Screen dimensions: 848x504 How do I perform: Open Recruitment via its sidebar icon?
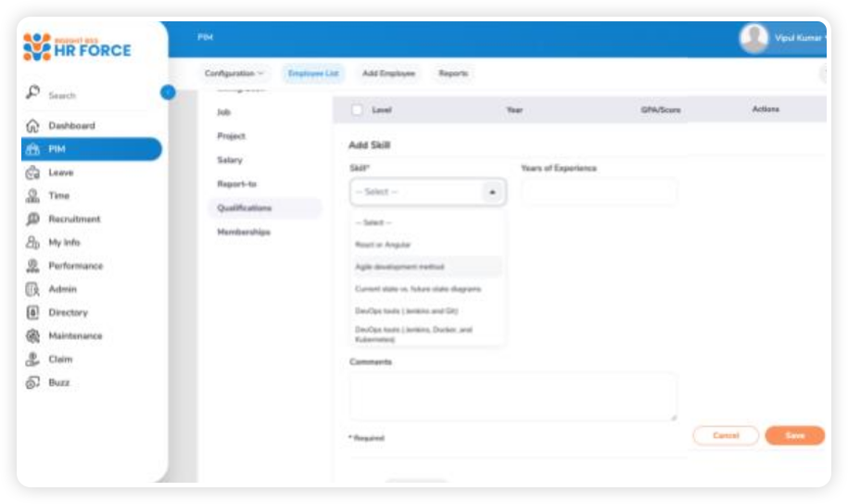32,220
